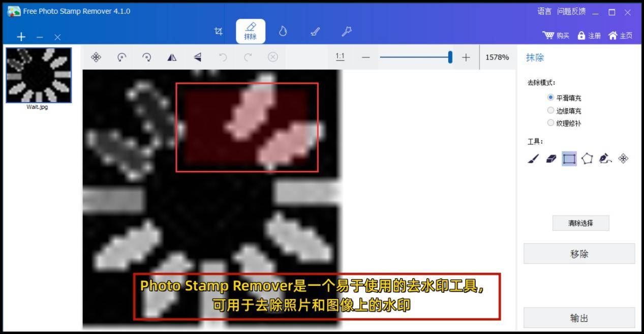Flip the image vertically
This screenshot has height=334, width=644.
(x=198, y=57)
